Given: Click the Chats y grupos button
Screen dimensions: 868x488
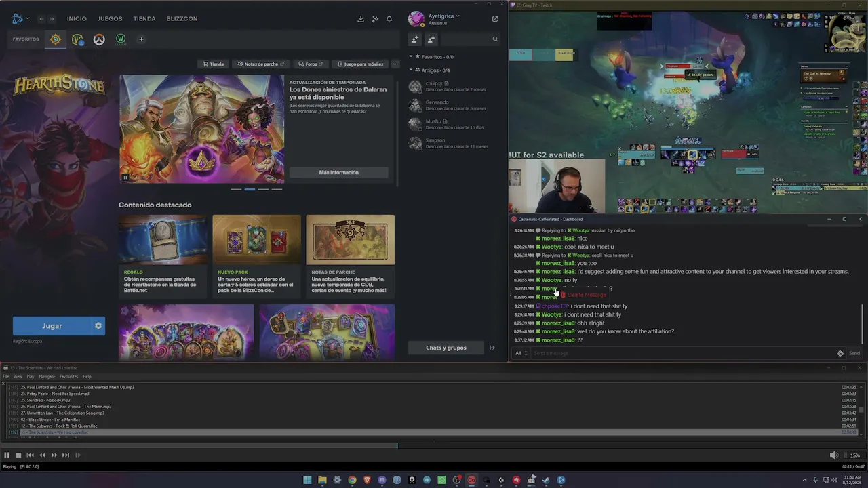Looking at the screenshot, I should [x=446, y=348].
